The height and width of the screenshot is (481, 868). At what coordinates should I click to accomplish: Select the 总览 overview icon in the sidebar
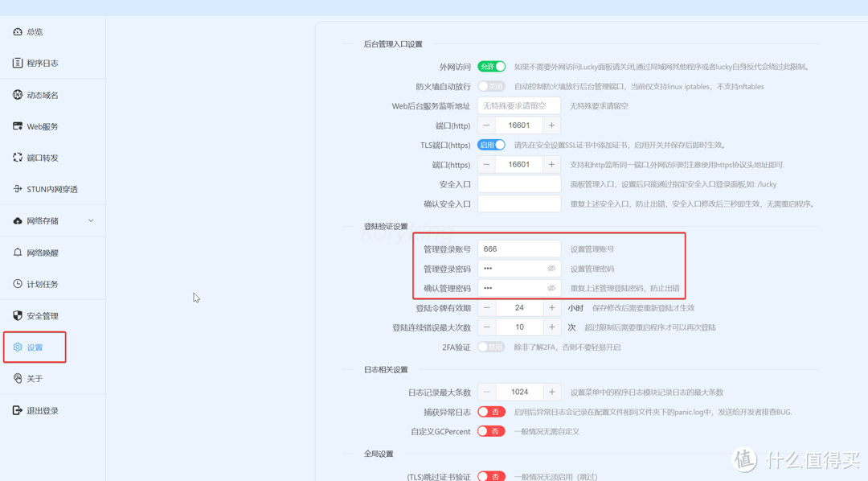point(19,31)
